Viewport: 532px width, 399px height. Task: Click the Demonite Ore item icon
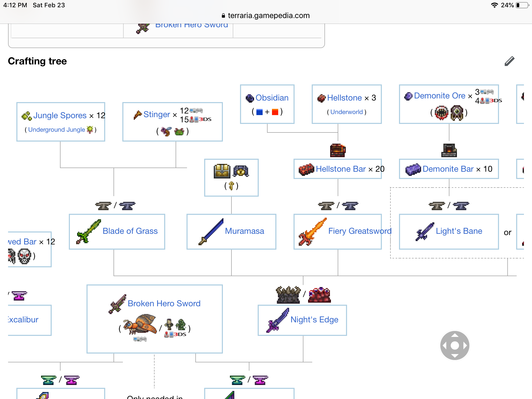[408, 96]
